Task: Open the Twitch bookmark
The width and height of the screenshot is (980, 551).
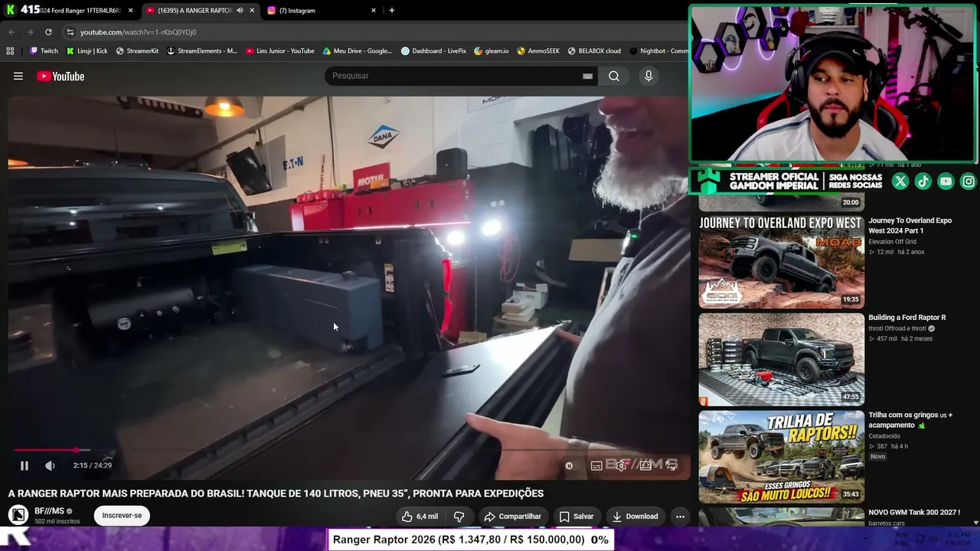Action: [44, 51]
